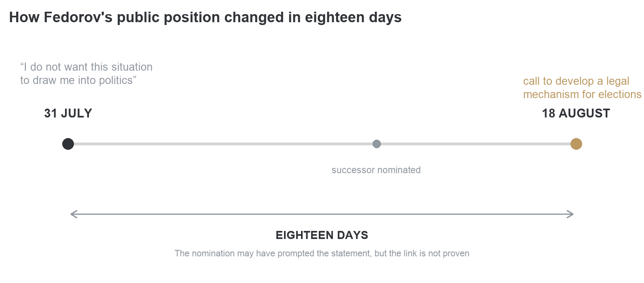Click the quote "I do not want this situation"

pyautogui.click(x=86, y=67)
